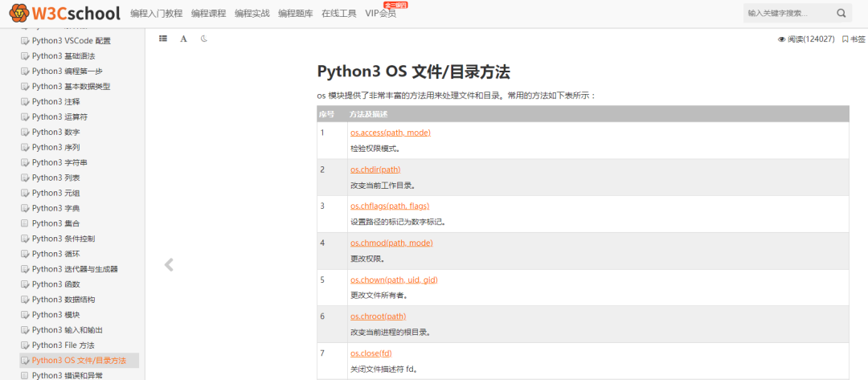This screenshot has width=868, height=380.
Task: Open 编程实战 menu
Action: [x=252, y=14]
